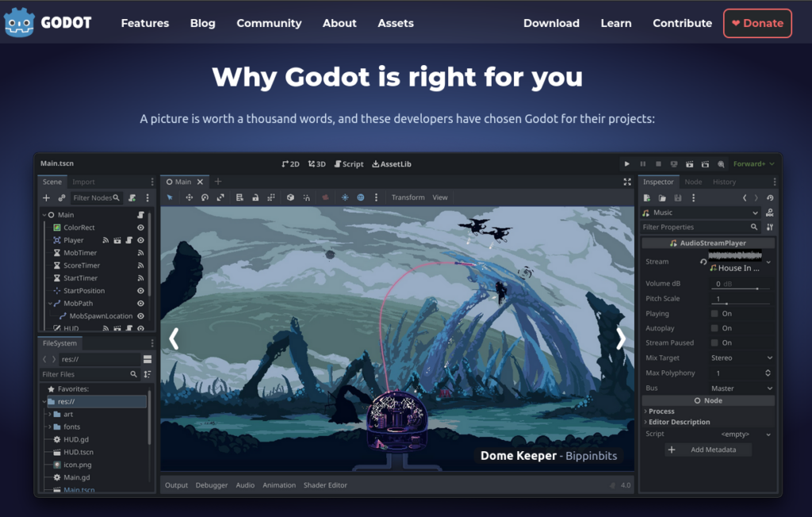Click the Stop running project button
Image resolution: width=812 pixels, height=517 pixels.
[658, 163]
